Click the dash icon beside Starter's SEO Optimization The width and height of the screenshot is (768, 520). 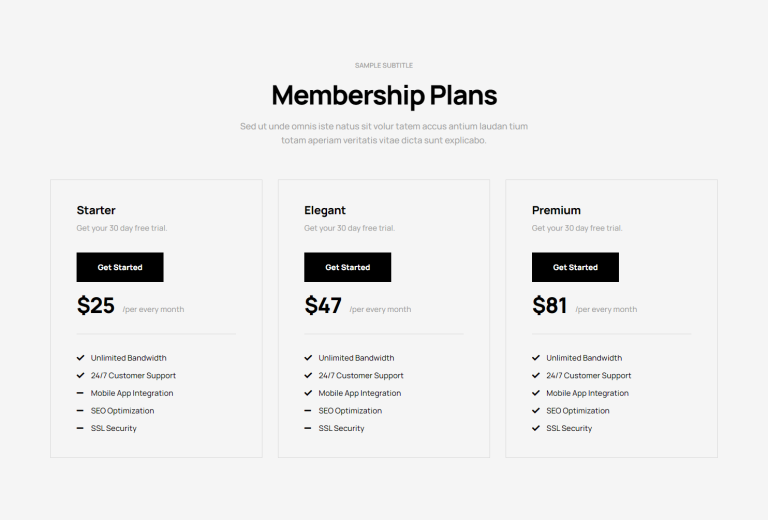pyautogui.click(x=80, y=411)
